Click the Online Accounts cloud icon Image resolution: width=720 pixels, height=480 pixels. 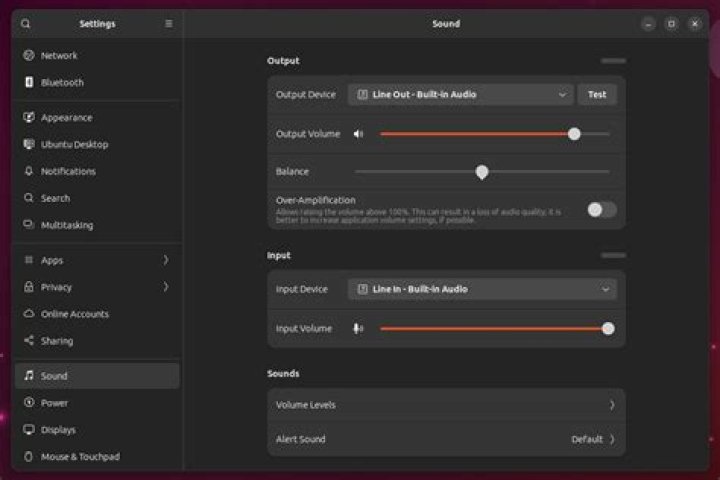coord(29,314)
